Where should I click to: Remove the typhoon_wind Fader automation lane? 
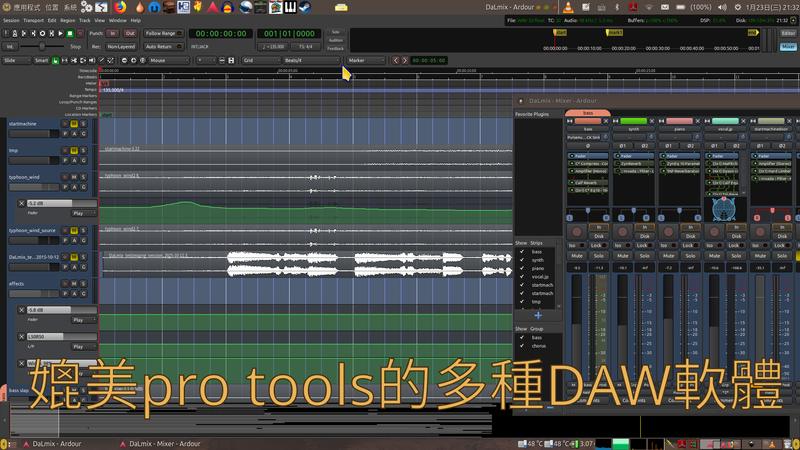pos(21,203)
